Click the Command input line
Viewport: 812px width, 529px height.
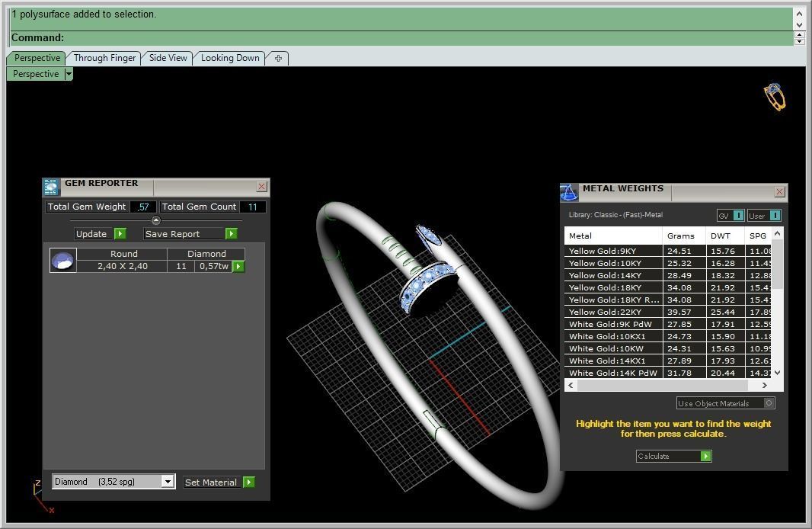[402, 38]
